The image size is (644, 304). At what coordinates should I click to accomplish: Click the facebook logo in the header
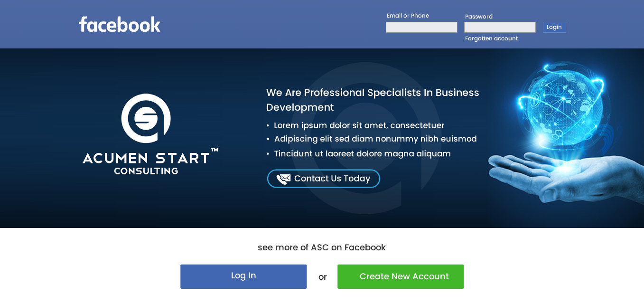(120, 24)
